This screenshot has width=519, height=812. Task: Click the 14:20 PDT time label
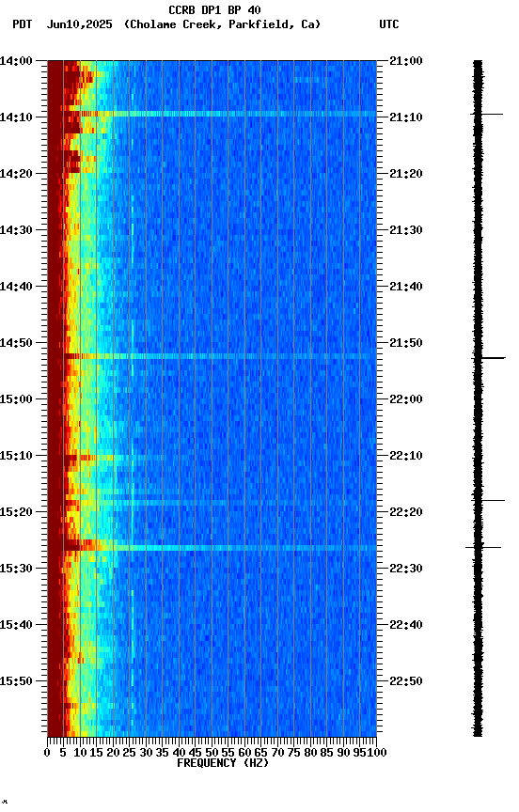coord(16,174)
